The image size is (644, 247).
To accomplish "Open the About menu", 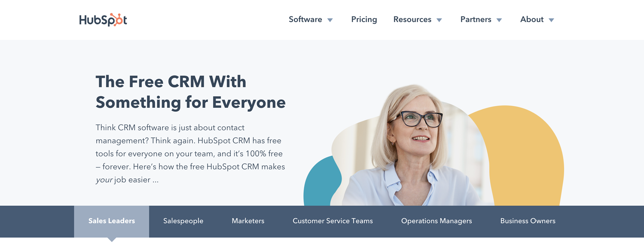I will click(x=532, y=19).
